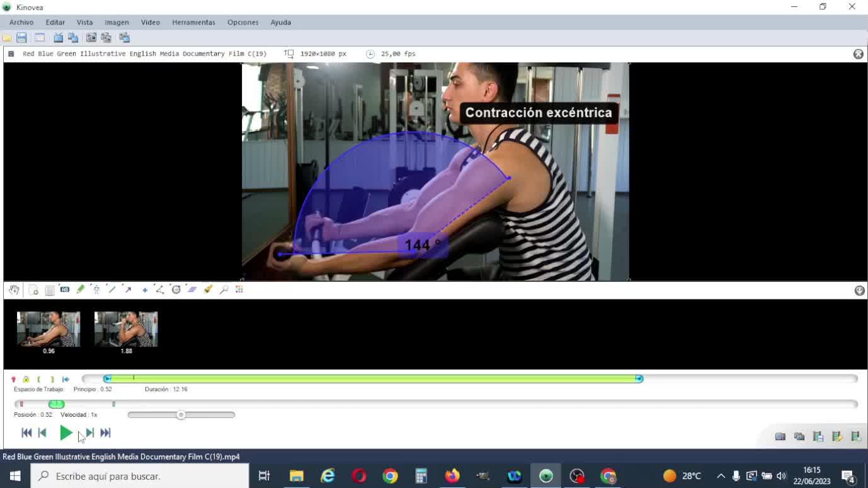The height and width of the screenshot is (488, 868).
Task: Open File Explorer from the taskbar
Action: [x=296, y=476]
